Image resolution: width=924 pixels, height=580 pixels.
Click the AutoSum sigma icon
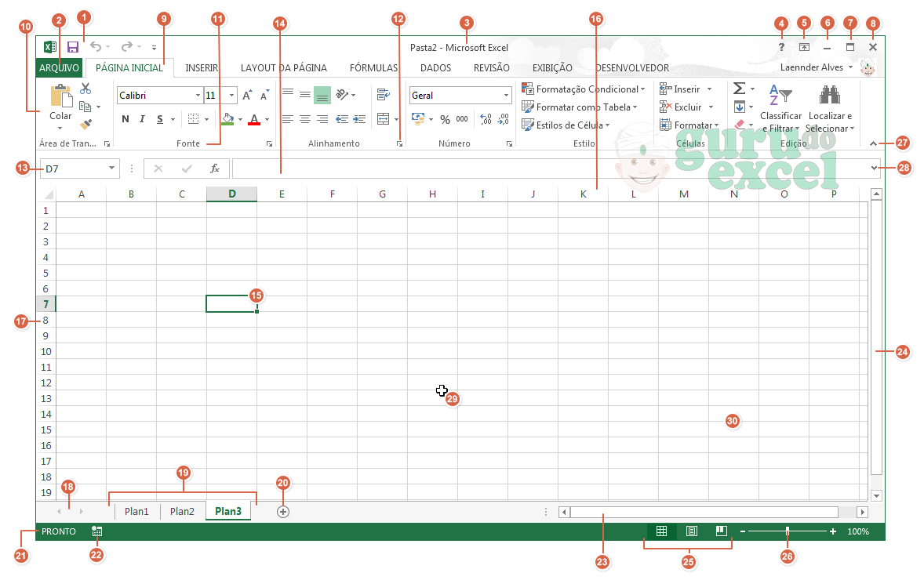coord(739,89)
